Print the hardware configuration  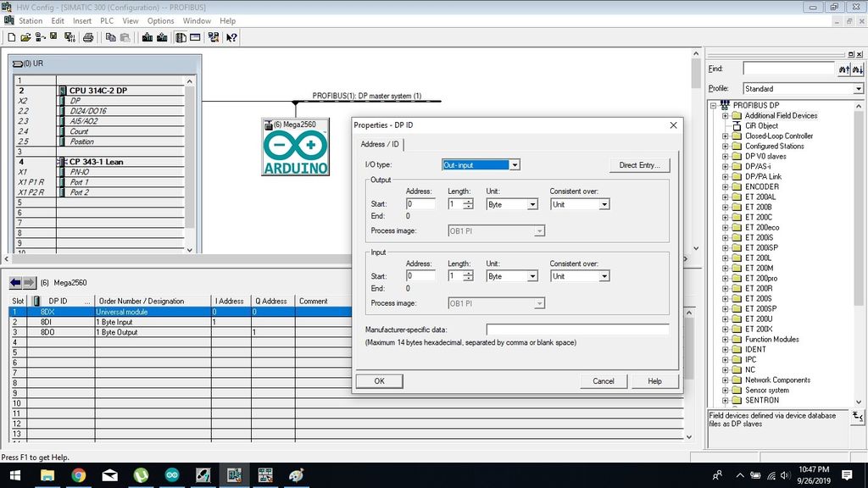(x=88, y=37)
